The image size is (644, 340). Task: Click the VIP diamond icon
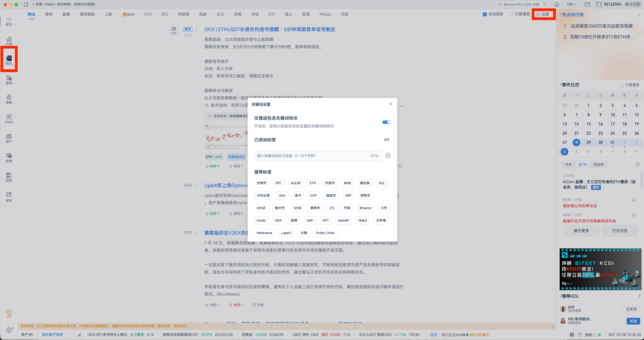[9, 314]
